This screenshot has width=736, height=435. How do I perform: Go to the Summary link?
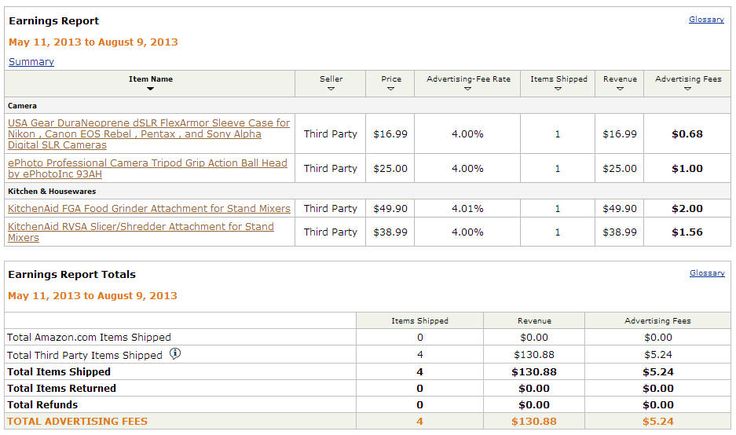31,61
